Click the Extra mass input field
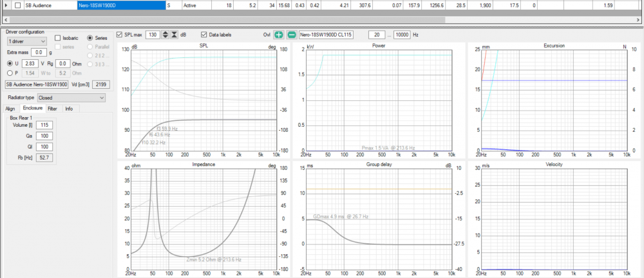 point(39,53)
